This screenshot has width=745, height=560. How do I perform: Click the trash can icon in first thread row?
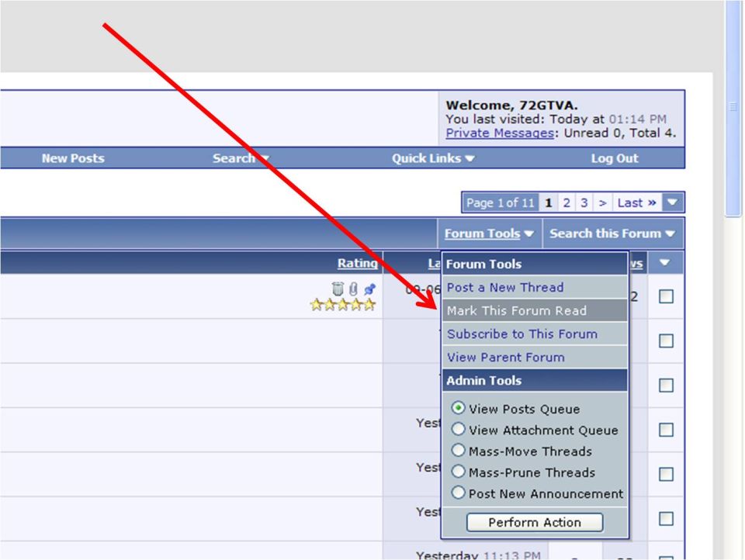click(338, 289)
